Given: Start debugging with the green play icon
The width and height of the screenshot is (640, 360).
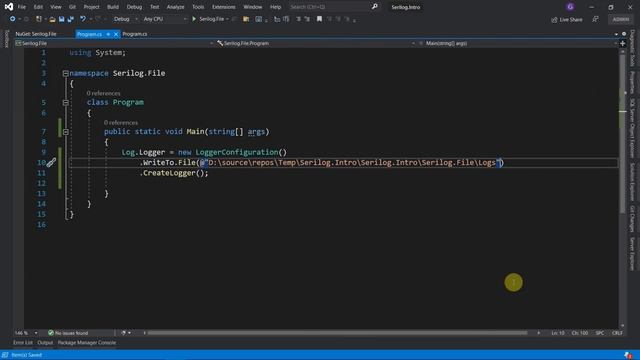Looking at the screenshot, I should [x=194, y=19].
